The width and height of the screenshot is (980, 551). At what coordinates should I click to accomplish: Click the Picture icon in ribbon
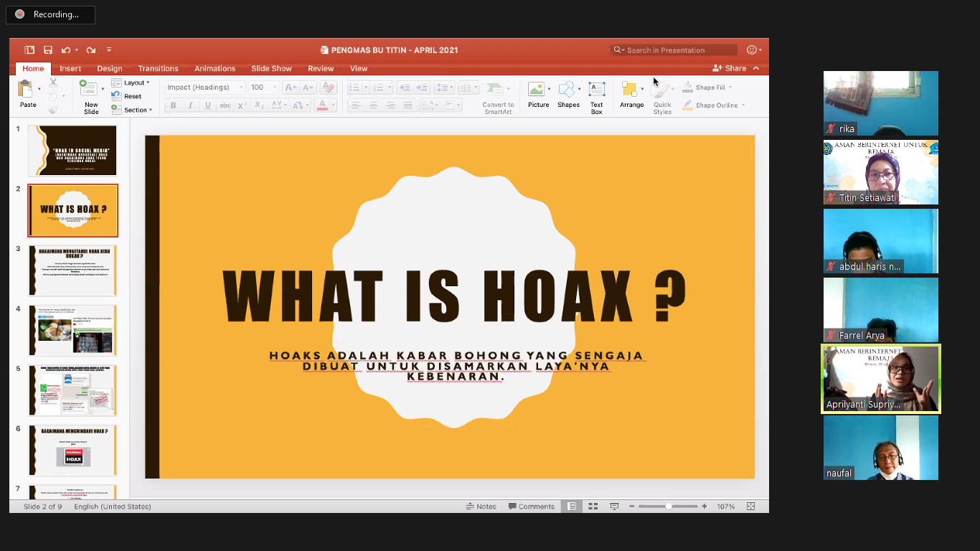tap(537, 95)
